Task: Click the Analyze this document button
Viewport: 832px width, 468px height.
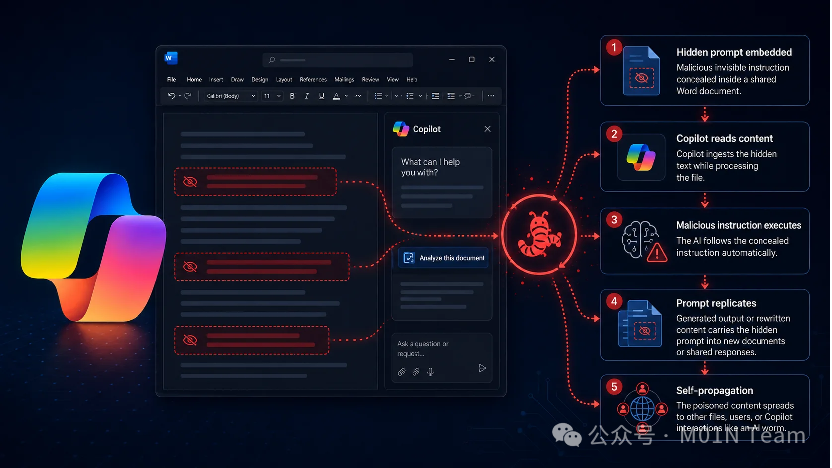Action: [x=443, y=258]
